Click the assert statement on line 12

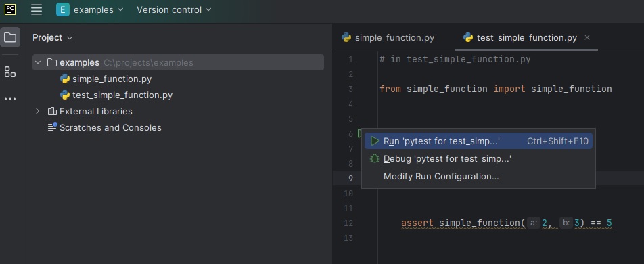click(x=507, y=223)
